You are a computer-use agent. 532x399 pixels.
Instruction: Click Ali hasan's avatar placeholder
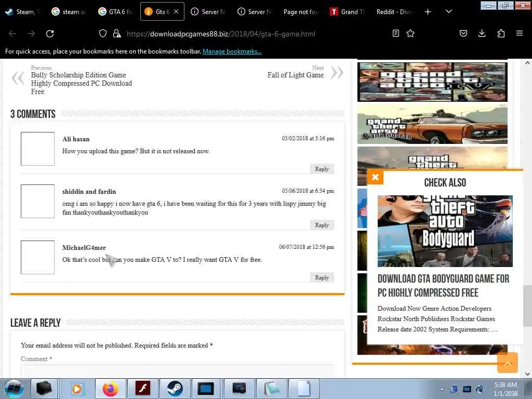click(x=37, y=149)
